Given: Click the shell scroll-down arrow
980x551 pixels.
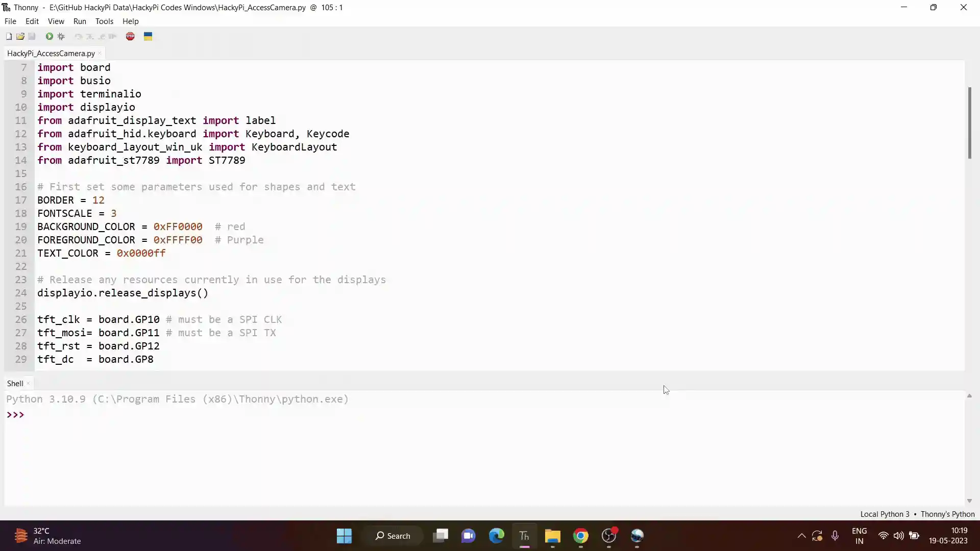Looking at the screenshot, I should [969, 501].
